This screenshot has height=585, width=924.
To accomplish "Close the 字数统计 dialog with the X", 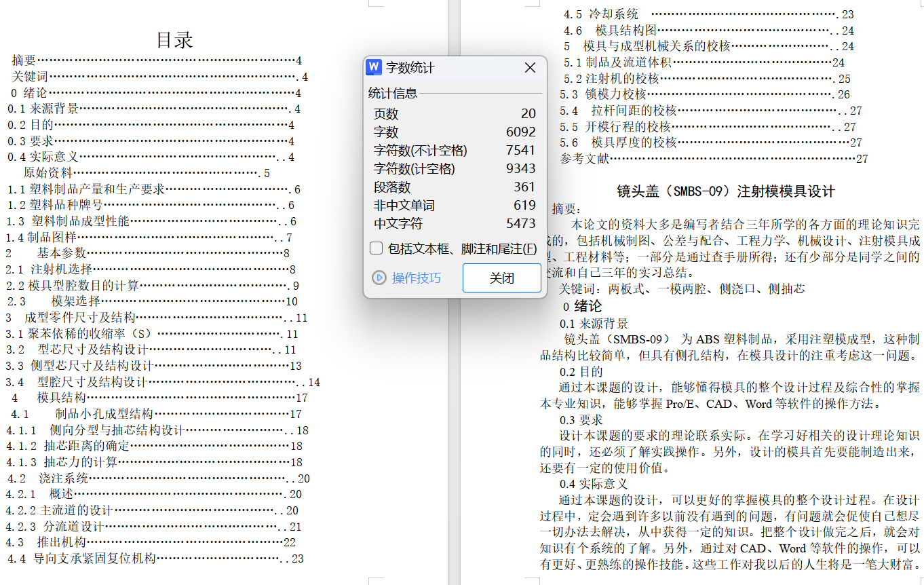I will click(x=531, y=68).
